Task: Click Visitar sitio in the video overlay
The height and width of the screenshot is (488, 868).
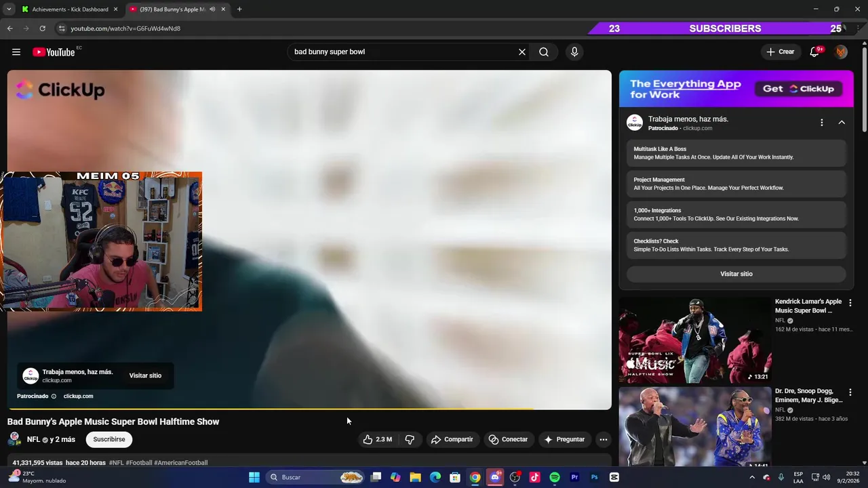Action: pos(145,375)
